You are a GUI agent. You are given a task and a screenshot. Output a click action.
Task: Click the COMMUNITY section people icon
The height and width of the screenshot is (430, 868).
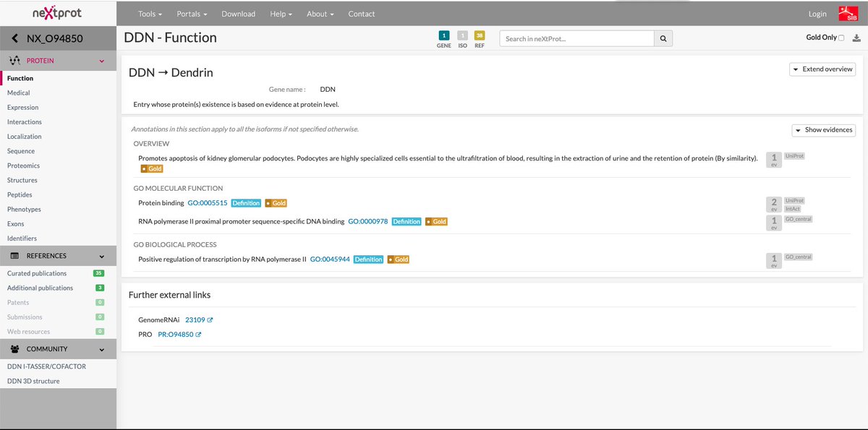click(14, 349)
